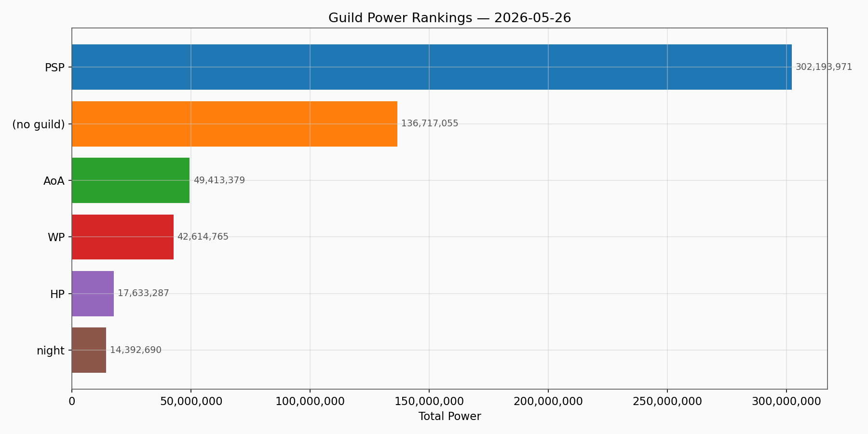Click the red WP bar
Image resolution: width=868 pixels, height=434 pixels.
(x=122, y=237)
